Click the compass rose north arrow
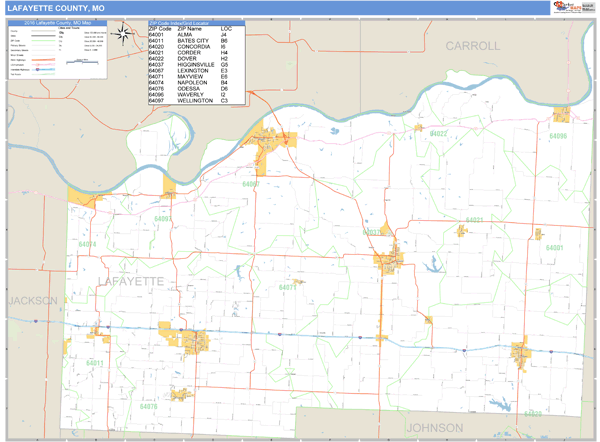The height and width of the screenshot is (442, 600). point(122,34)
